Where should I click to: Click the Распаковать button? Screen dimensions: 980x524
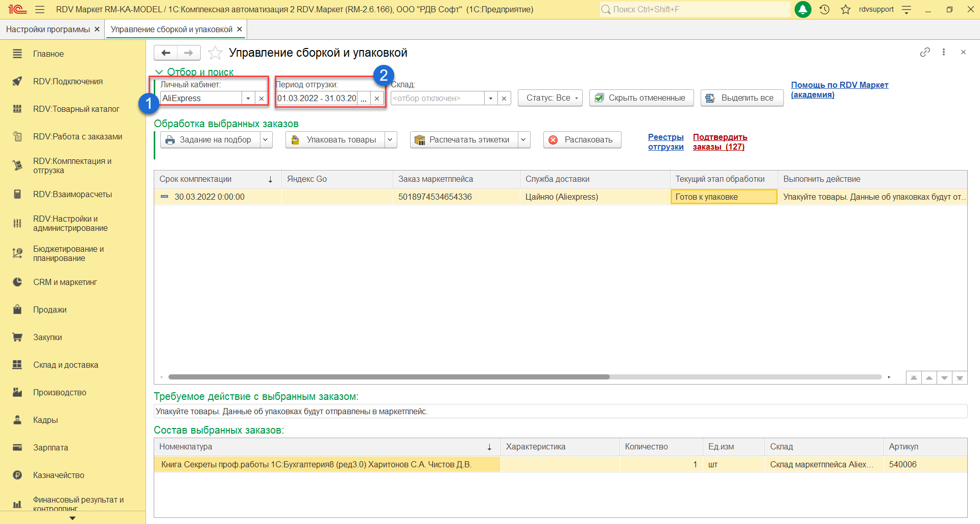coord(582,139)
